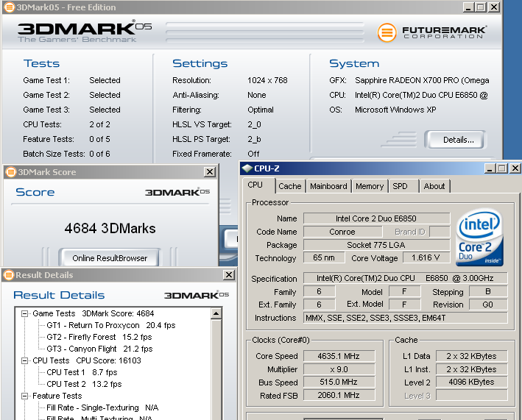
Task: Click the Package field 'Socket 775 LGA'
Action: point(376,245)
